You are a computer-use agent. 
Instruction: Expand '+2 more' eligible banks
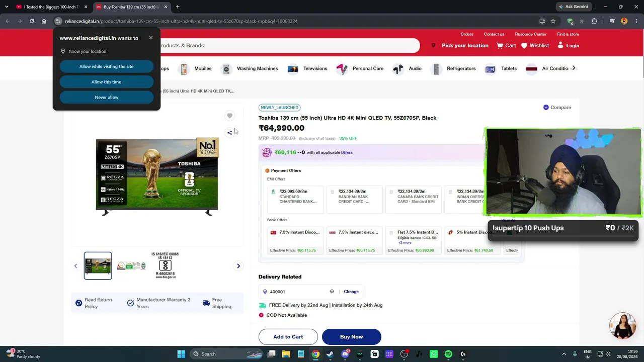[405, 242]
